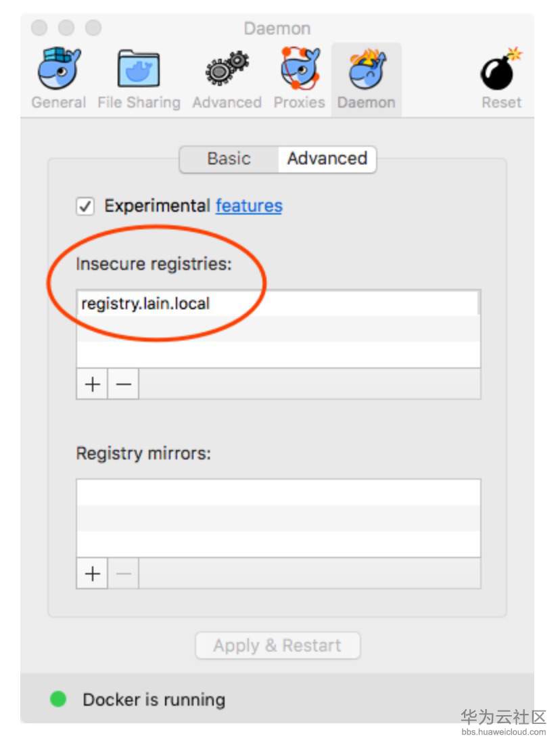
Task: Click the Reset bomb icon
Action: (501, 70)
